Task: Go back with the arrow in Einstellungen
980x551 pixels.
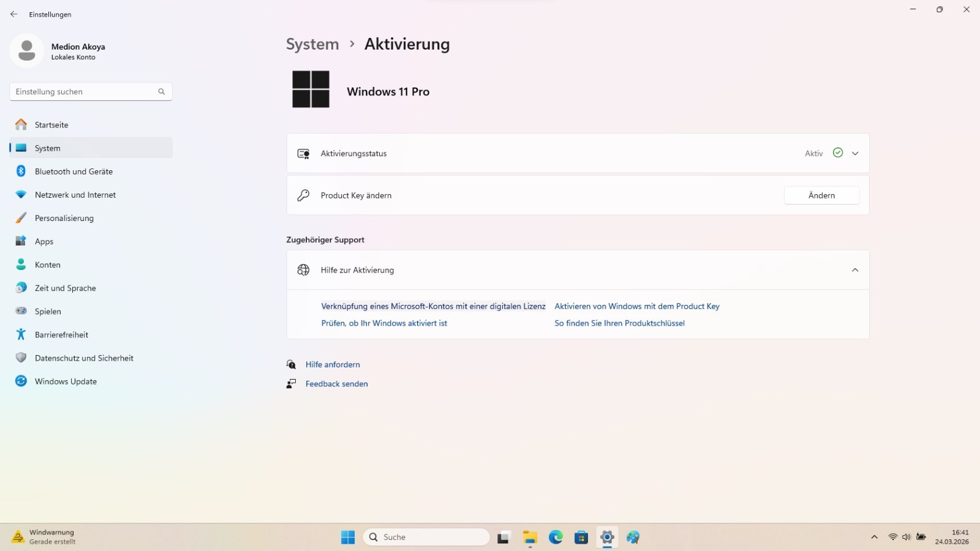Action: coord(13,14)
